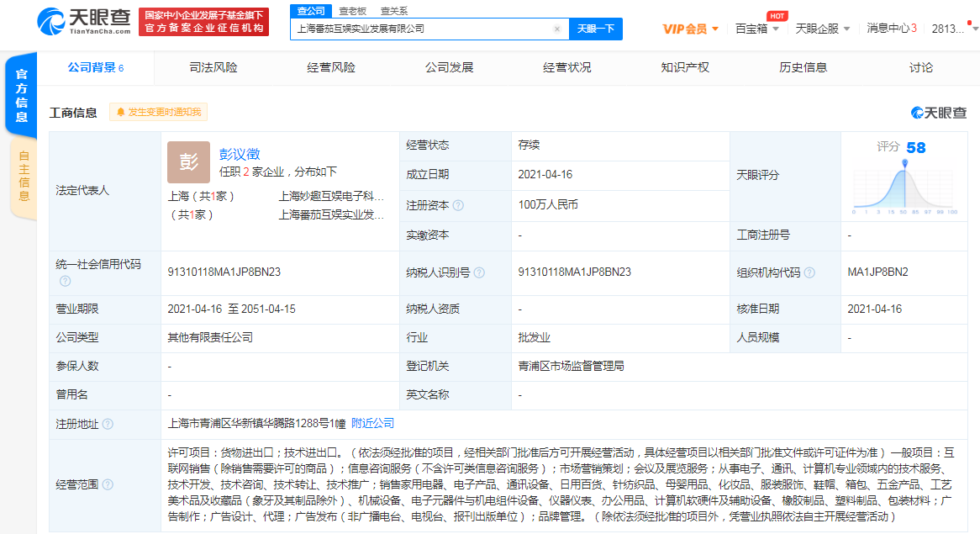Switch to the 公司发展 tab
Image resolution: width=980 pixels, height=534 pixels.
click(450, 67)
